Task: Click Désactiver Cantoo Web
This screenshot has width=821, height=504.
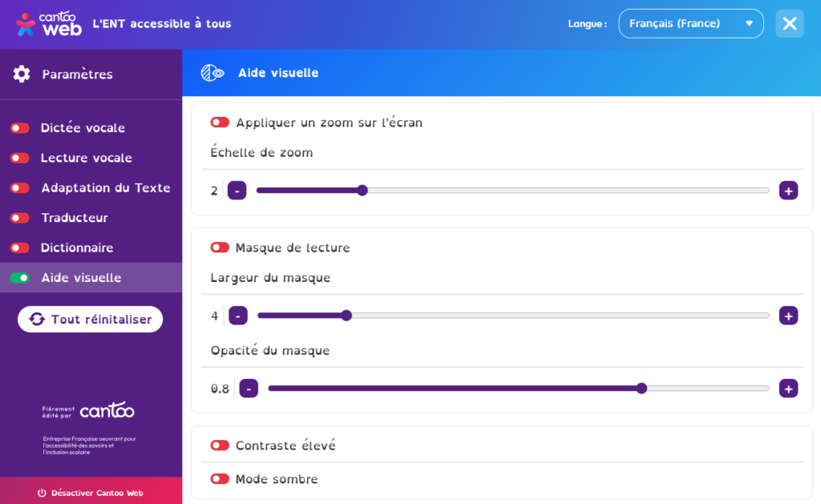Action: 90,492
